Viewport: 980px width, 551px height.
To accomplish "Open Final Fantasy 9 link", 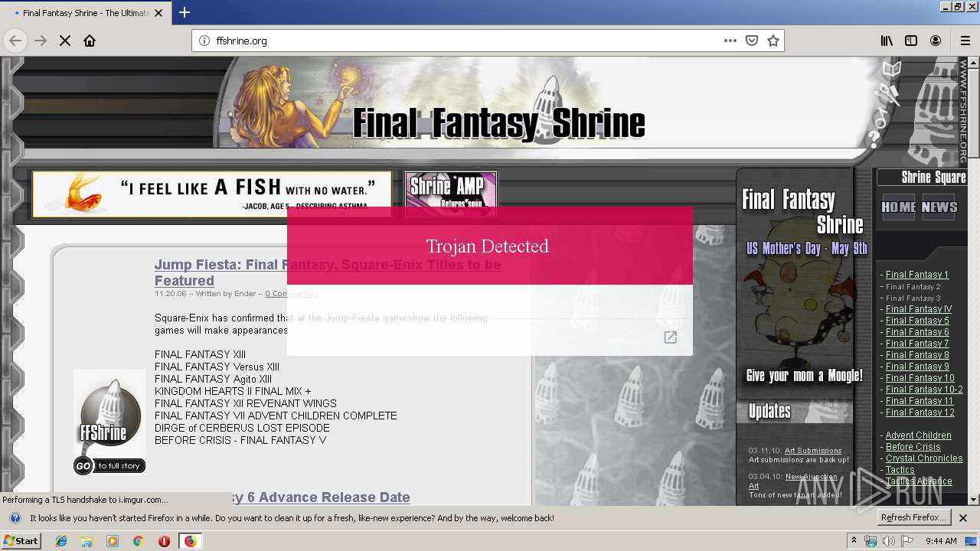I will (917, 366).
